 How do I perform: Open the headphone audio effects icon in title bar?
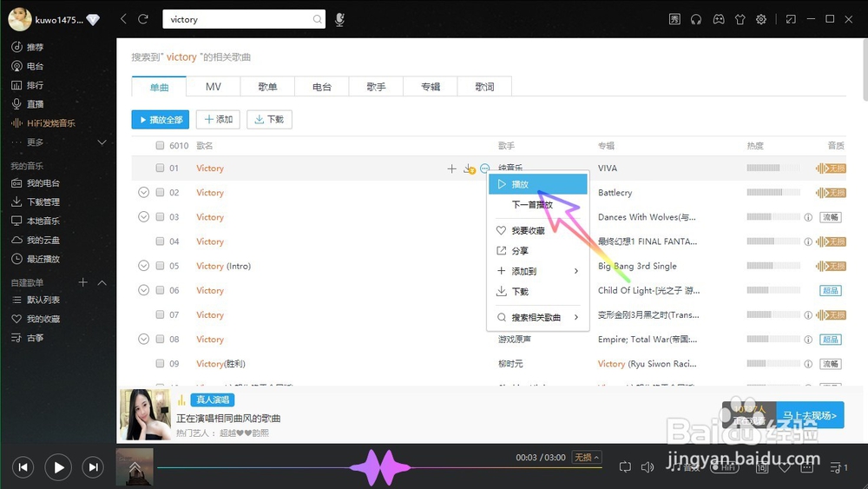[x=696, y=19]
